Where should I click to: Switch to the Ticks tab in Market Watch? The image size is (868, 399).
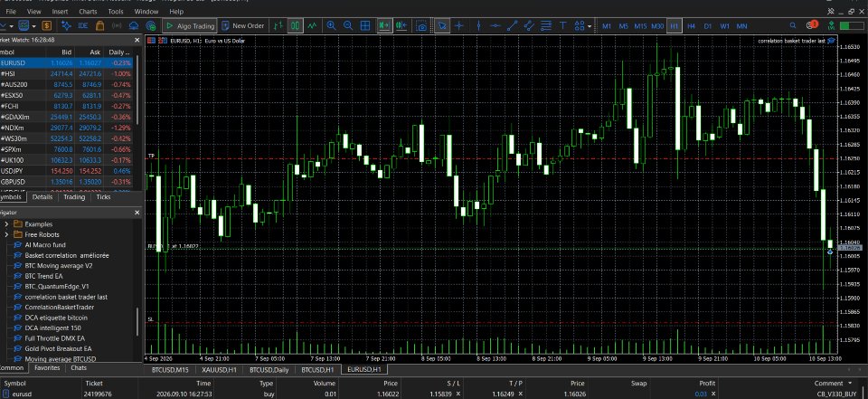103,196
